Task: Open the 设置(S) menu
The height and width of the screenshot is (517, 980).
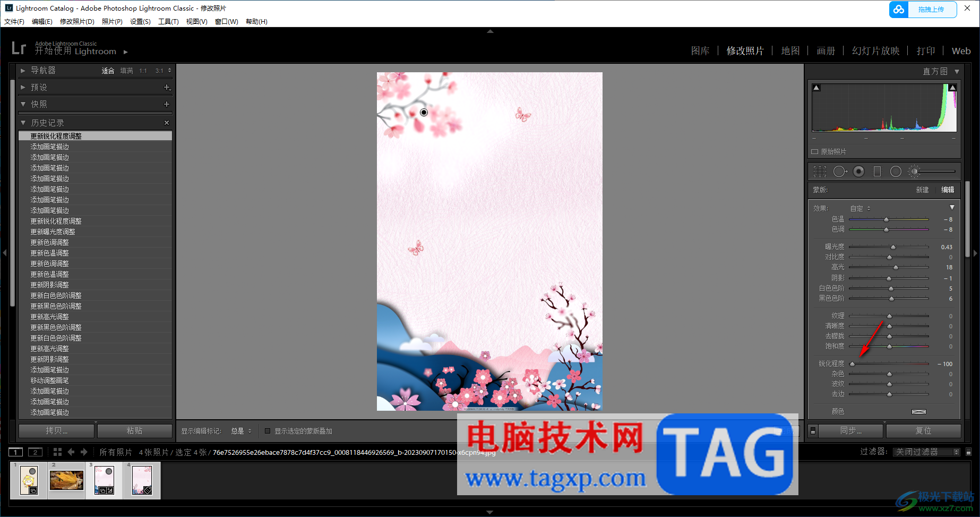Action: (140, 22)
